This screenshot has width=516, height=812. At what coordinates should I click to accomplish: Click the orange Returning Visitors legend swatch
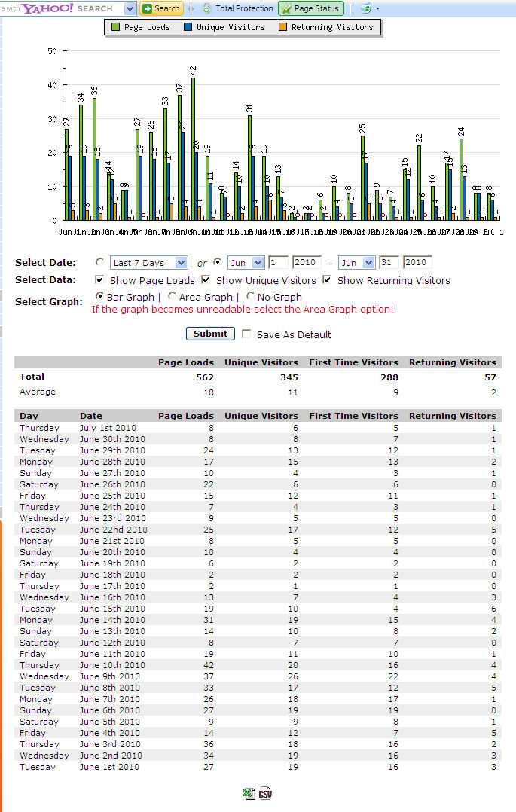pos(283,27)
